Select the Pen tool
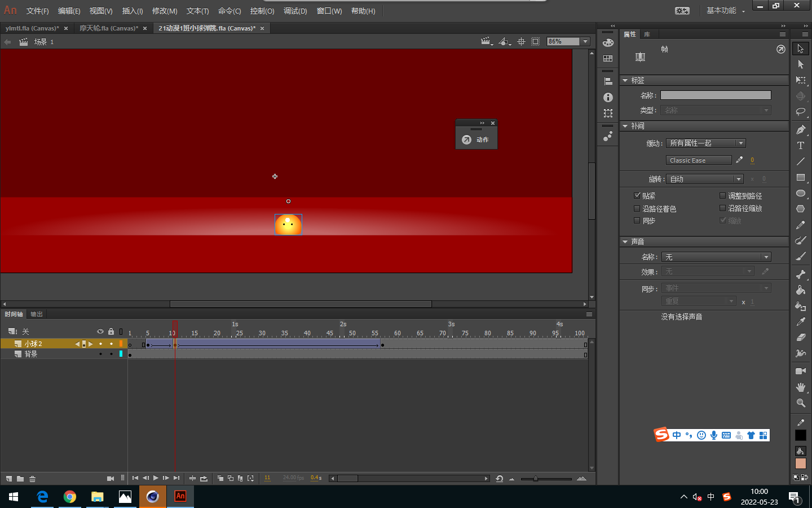Screen dimensions: 812x508 pos(800,130)
